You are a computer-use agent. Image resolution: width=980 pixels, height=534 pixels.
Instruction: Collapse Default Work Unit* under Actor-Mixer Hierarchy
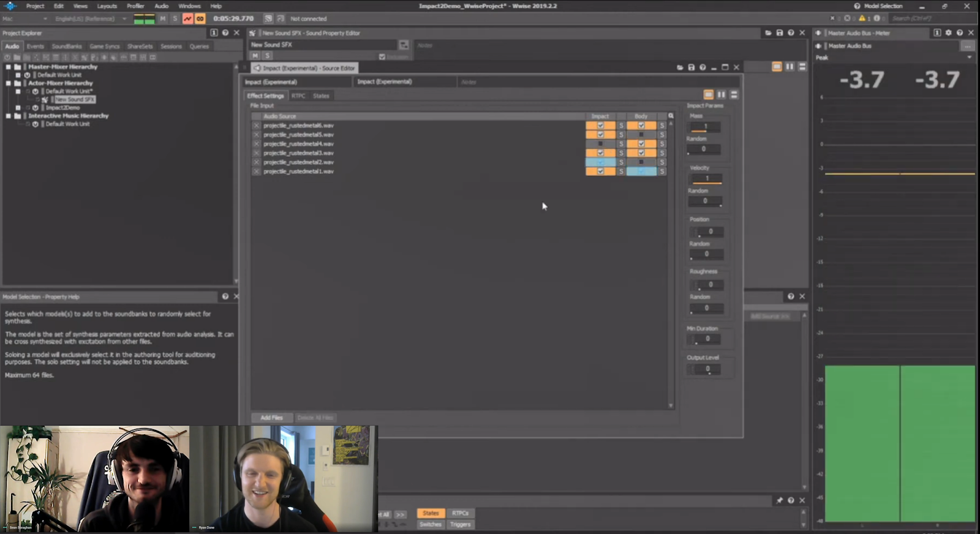pos(18,91)
